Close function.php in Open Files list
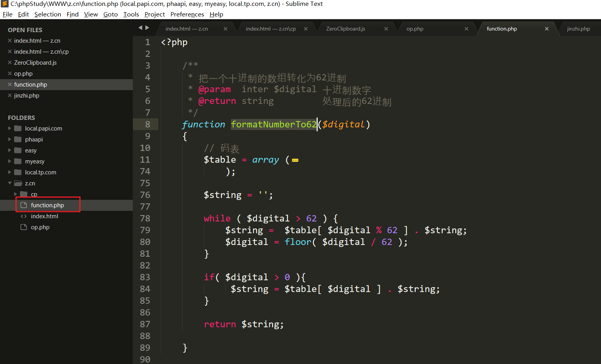The width and height of the screenshot is (601, 364). point(10,84)
